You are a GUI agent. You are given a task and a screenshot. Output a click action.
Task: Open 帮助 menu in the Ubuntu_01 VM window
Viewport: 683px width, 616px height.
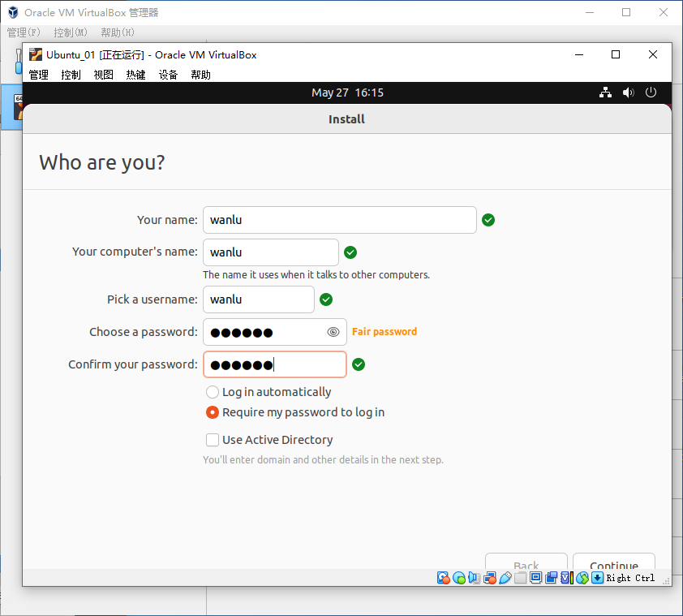[x=201, y=75]
